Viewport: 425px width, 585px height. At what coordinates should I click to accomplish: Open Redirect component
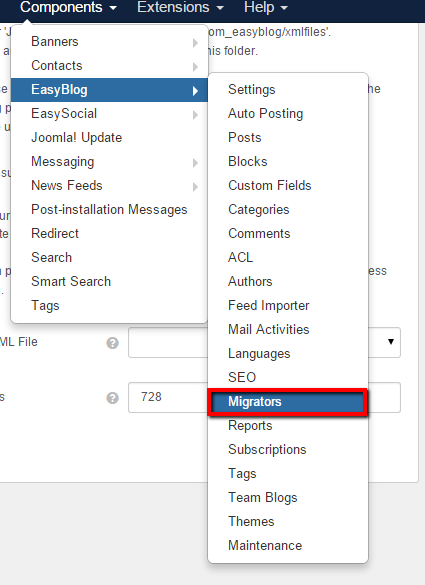pyautogui.click(x=109, y=234)
